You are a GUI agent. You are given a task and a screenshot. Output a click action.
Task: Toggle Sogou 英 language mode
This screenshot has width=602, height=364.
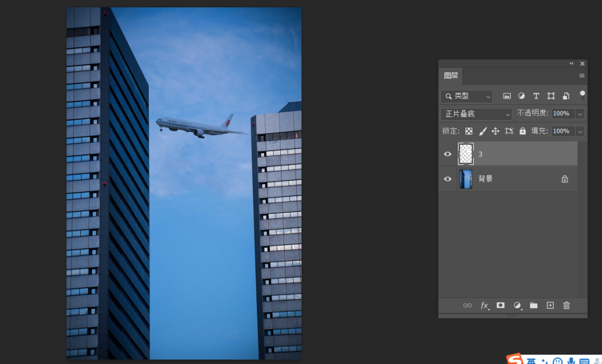point(531,361)
